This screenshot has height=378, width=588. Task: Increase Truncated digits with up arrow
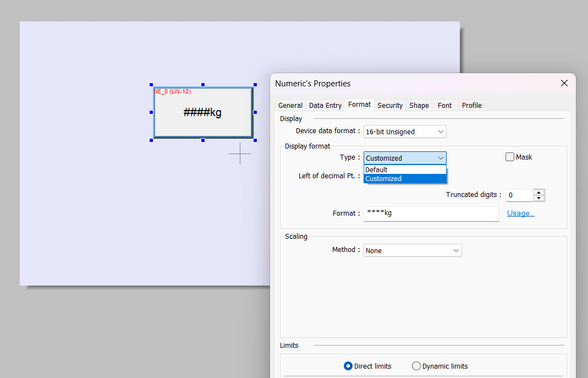(539, 192)
